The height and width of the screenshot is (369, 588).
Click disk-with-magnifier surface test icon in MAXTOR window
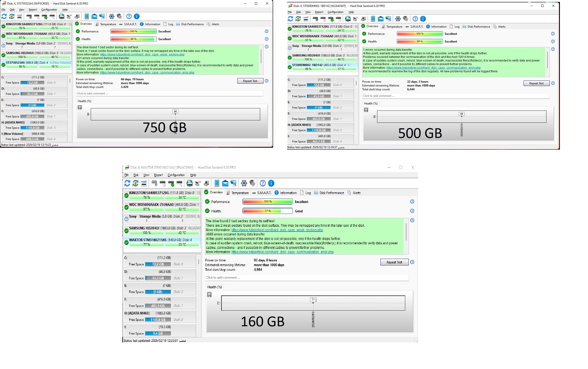[179, 183]
